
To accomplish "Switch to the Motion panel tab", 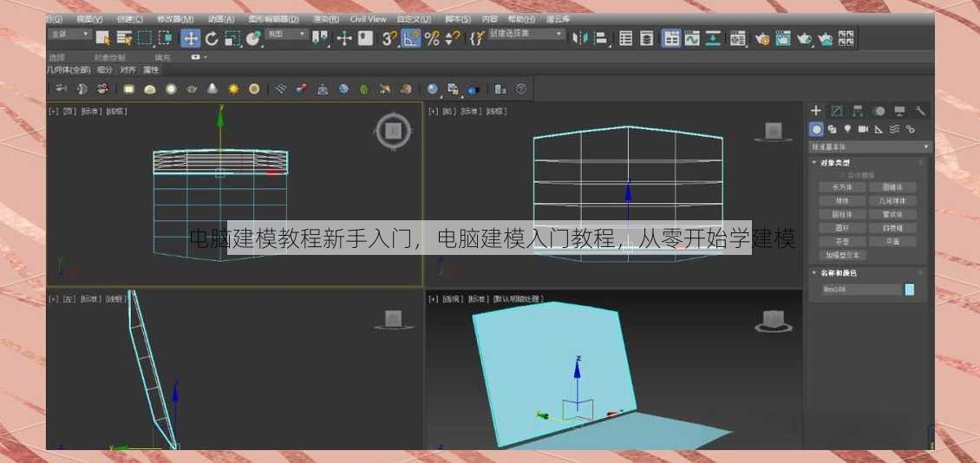I will (879, 111).
